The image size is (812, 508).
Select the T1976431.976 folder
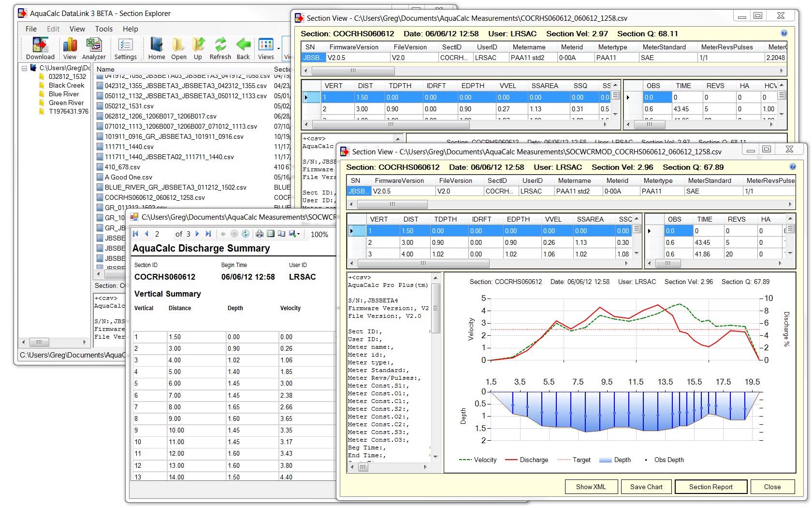click(x=69, y=111)
